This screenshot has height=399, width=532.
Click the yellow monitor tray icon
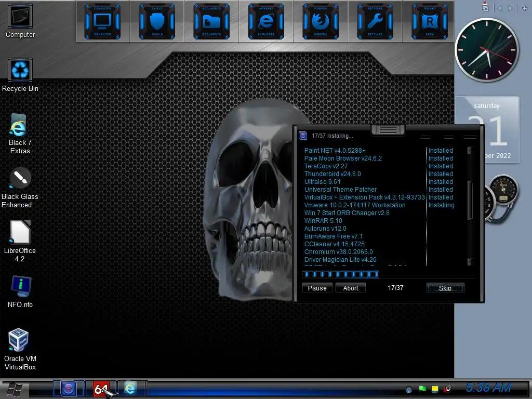point(435,389)
